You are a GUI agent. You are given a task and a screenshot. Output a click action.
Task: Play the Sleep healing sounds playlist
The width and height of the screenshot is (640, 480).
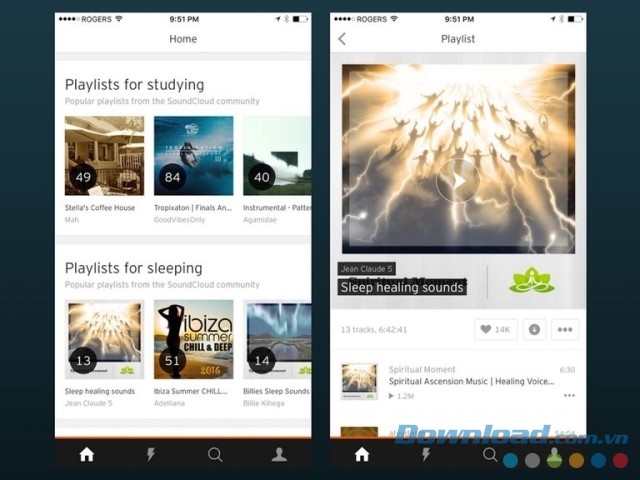pyautogui.click(x=458, y=181)
